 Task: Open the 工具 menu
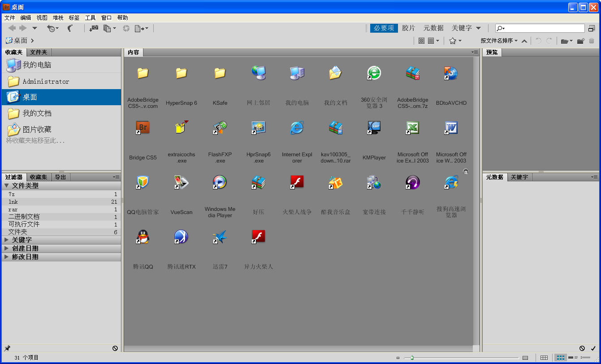click(90, 17)
